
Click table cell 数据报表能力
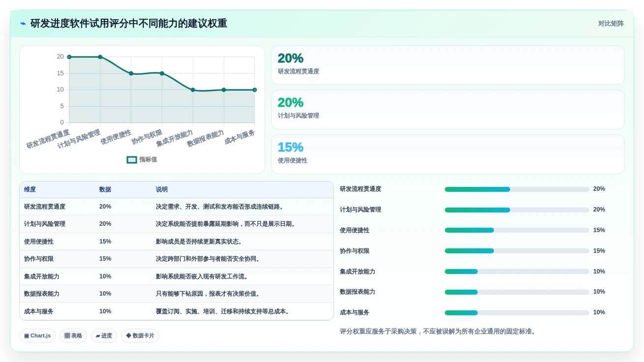point(42,294)
